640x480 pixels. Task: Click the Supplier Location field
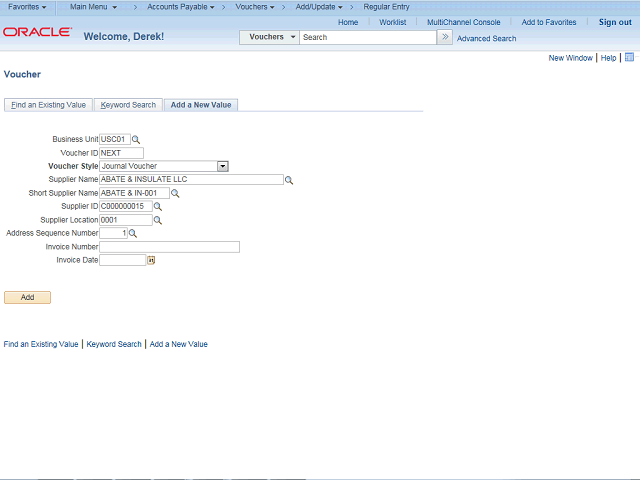point(126,220)
